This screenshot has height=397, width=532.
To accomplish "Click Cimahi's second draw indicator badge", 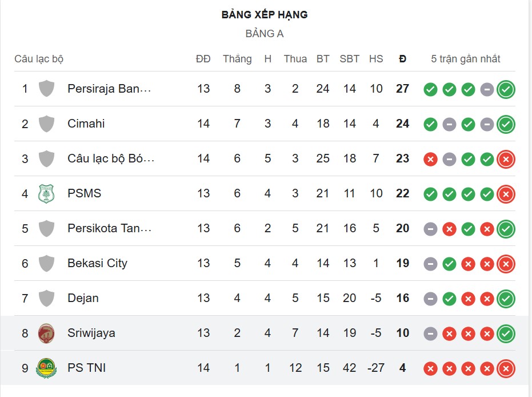I will tap(486, 124).
